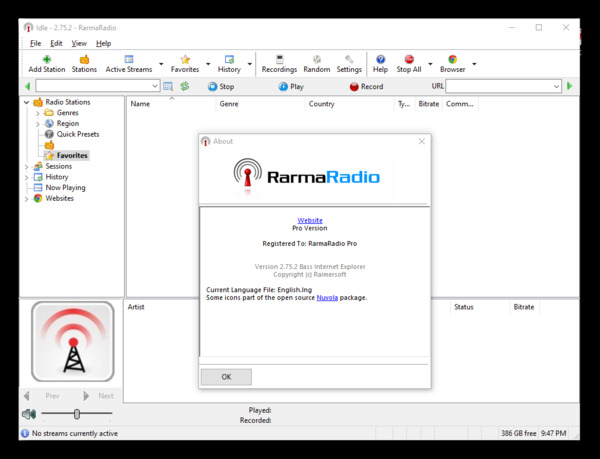Click the green refresh arrows icon
The height and width of the screenshot is (459, 600).
tap(185, 86)
